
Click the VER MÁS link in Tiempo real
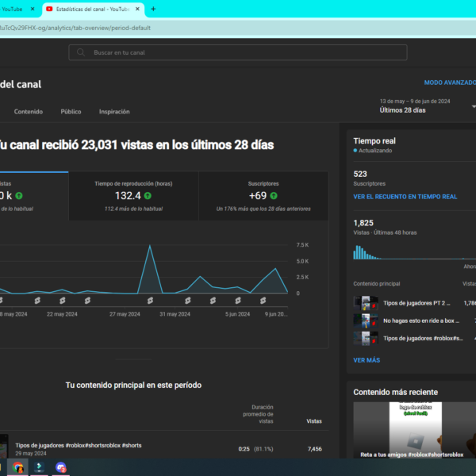pyautogui.click(x=367, y=360)
